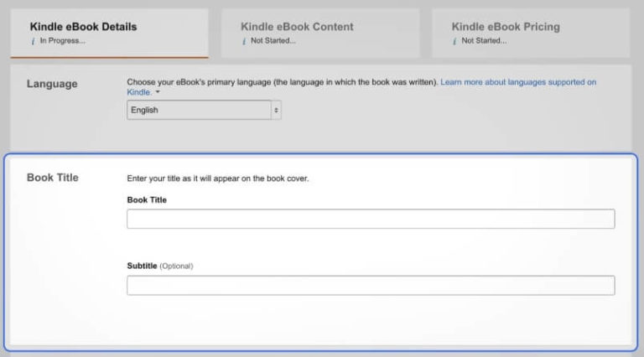Screen dimensions: 644x357
Task: Expand the arrow after the Kindle link
Action: 158,92
